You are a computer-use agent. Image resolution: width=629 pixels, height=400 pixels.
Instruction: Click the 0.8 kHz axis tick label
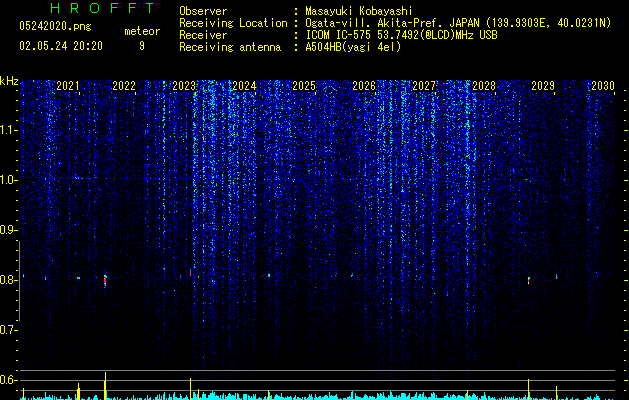(7, 280)
